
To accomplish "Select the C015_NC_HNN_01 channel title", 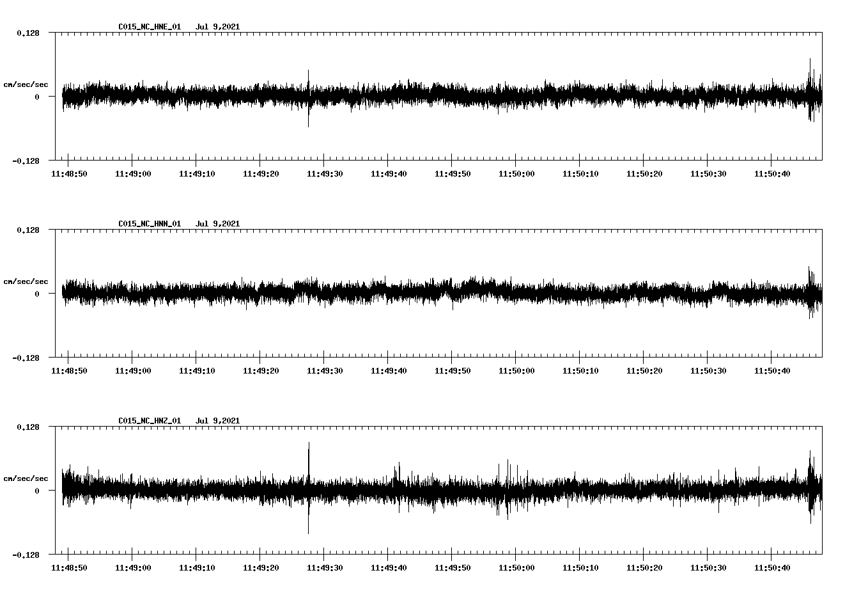I will click(150, 224).
